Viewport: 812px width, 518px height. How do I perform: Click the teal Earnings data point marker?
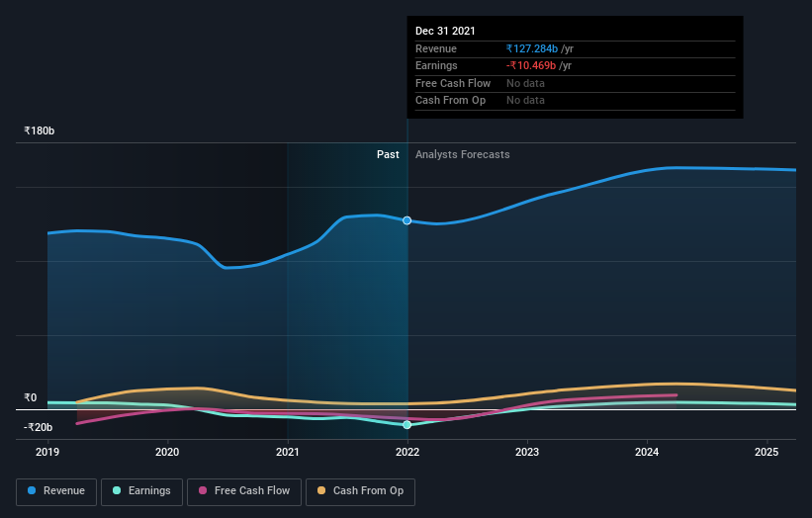point(407,425)
